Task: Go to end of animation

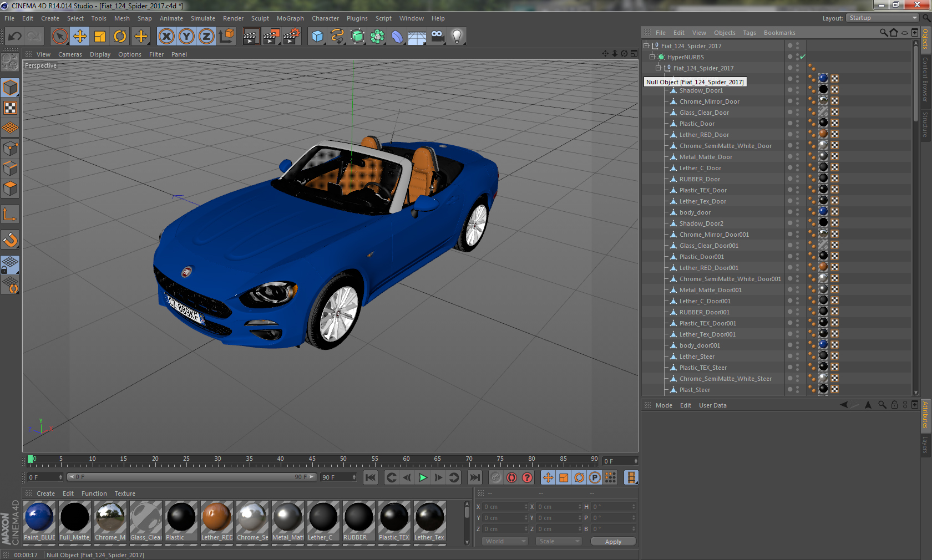Action: point(475,477)
